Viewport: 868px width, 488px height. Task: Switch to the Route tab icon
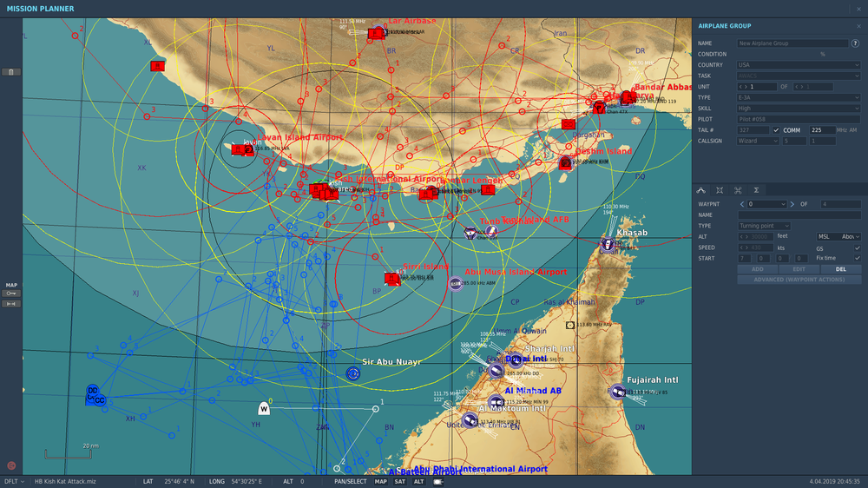pos(700,190)
